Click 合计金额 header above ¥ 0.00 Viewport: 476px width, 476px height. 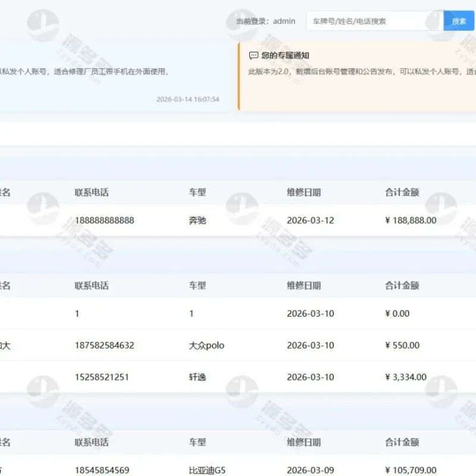pyautogui.click(x=402, y=286)
